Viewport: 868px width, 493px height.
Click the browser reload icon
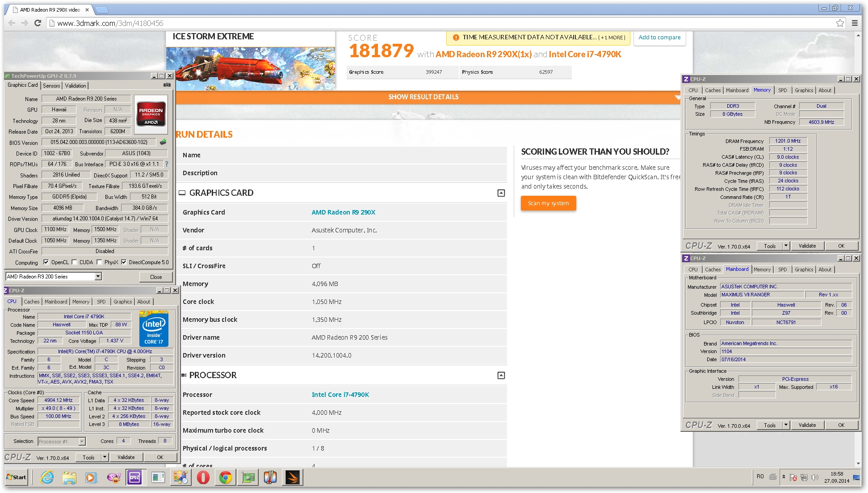38,23
